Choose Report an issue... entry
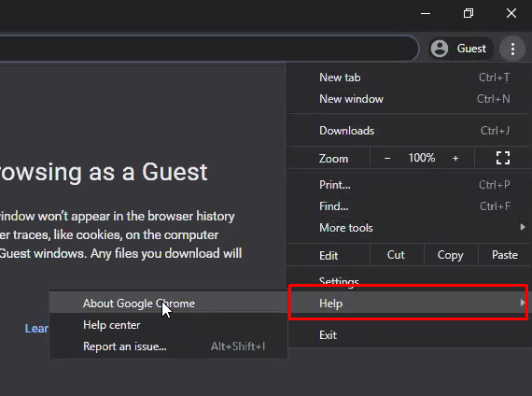 click(168, 346)
